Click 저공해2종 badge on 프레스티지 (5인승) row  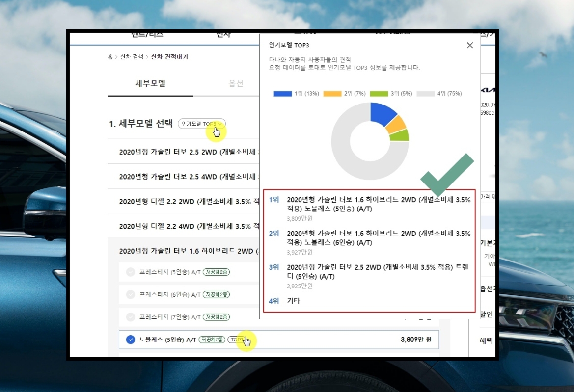point(217,272)
